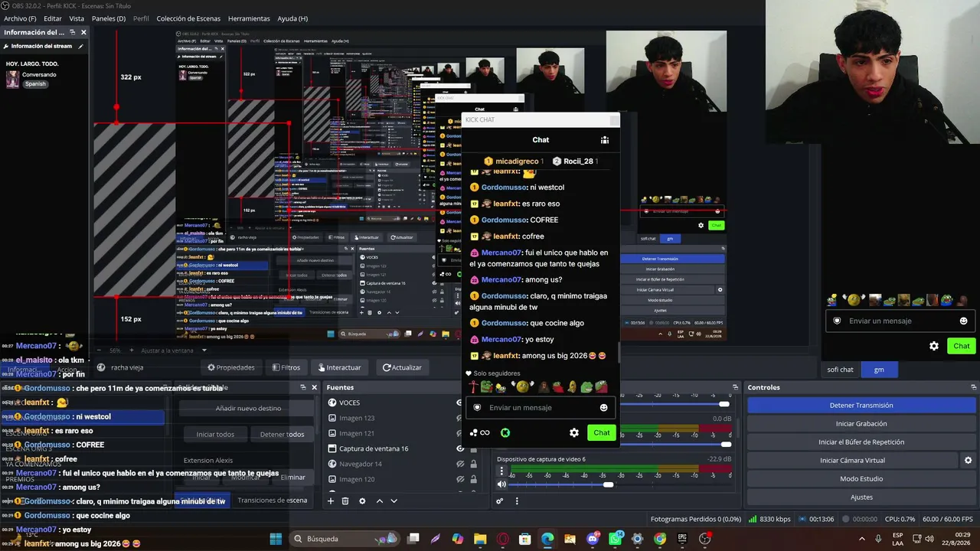Open virtual camera settings gear

pos(968,461)
